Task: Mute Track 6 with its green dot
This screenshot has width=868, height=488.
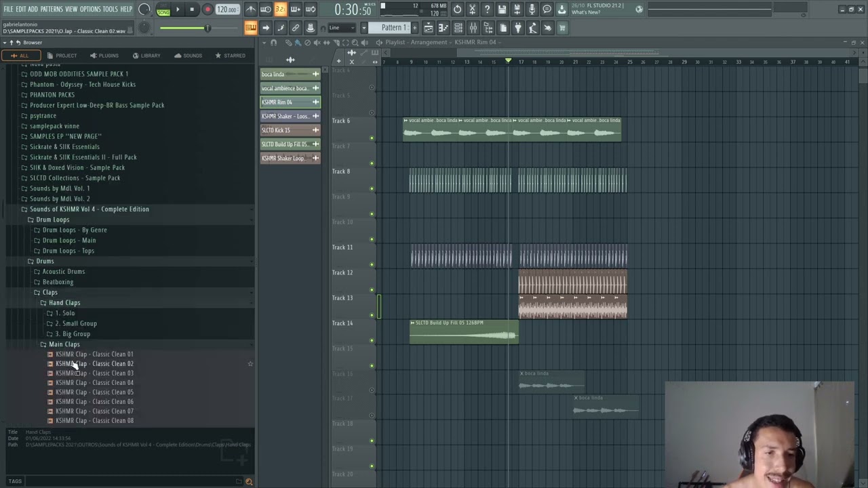Action: (x=372, y=138)
